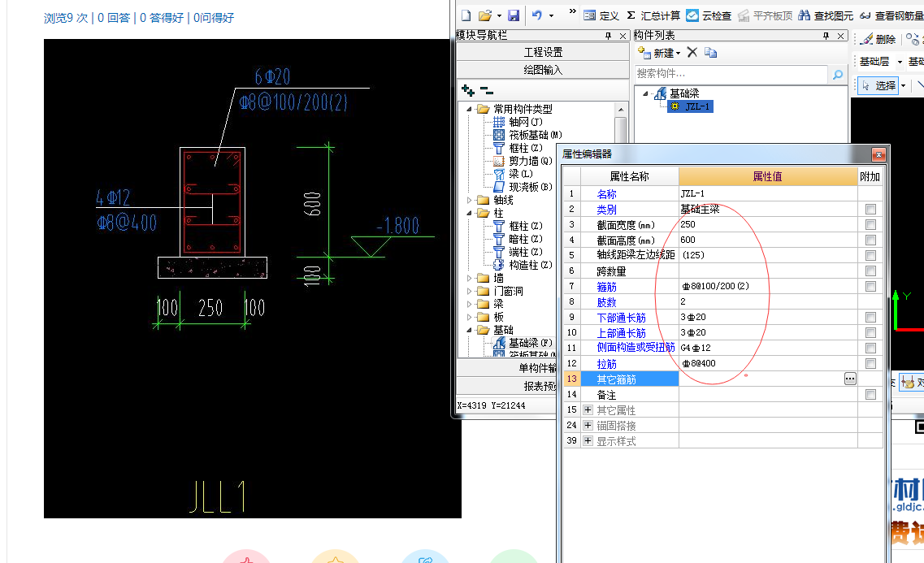The image size is (924, 563).
Task: Collapse the 柱 folder
Action: click(470, 213)
